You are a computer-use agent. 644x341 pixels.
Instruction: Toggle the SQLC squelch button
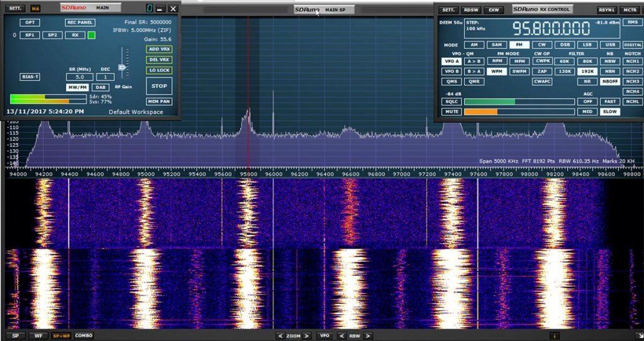pyautogui.click(x=452, y=101)
